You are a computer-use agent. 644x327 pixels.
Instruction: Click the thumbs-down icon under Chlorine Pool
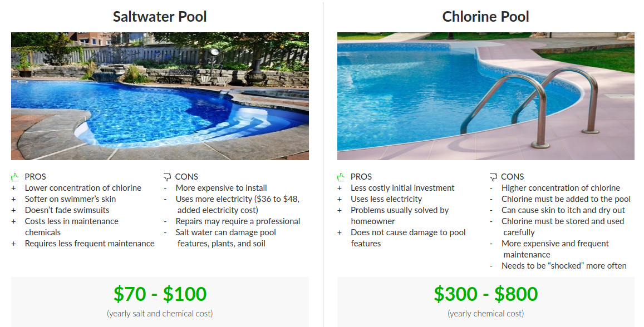[493, 177]
